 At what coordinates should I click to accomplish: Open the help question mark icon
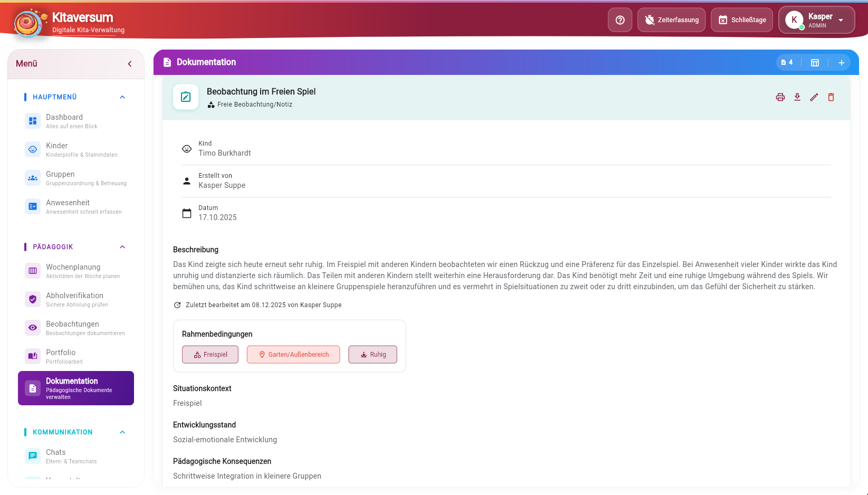(x=619, y=20)
